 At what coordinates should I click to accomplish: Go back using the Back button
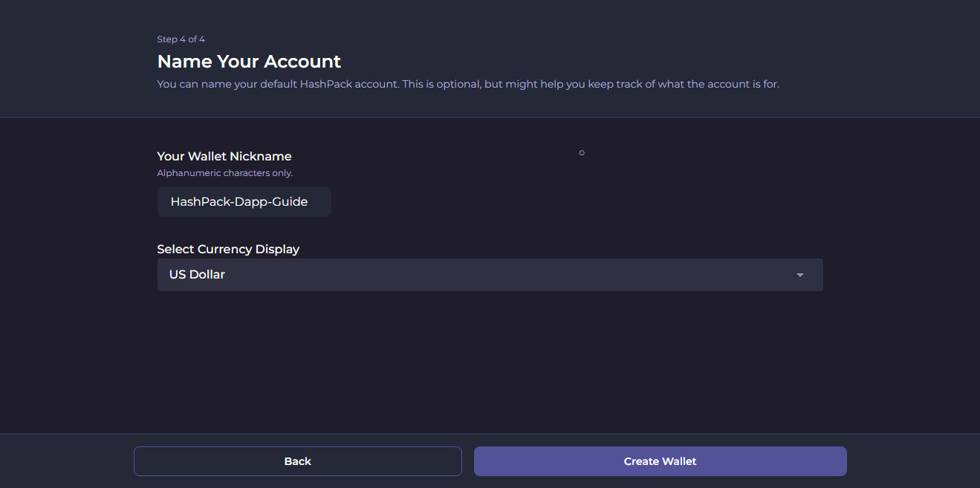[x=297, y=461]
